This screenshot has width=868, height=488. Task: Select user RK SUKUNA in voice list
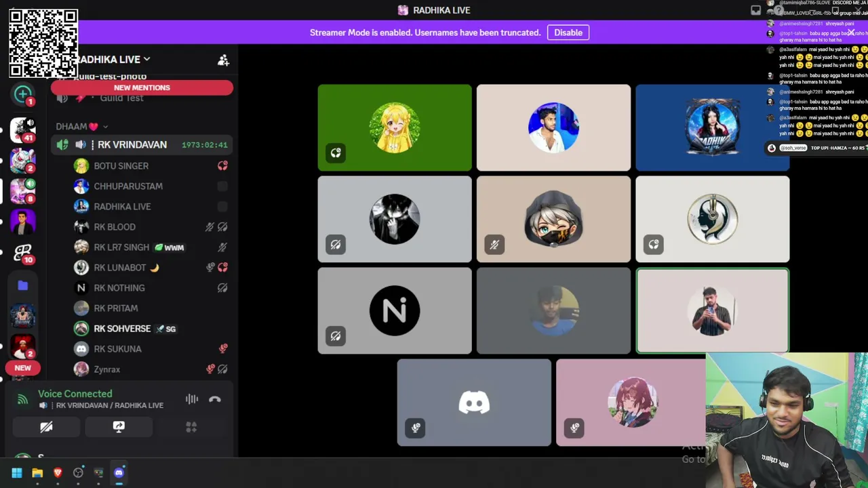point(150,349)
